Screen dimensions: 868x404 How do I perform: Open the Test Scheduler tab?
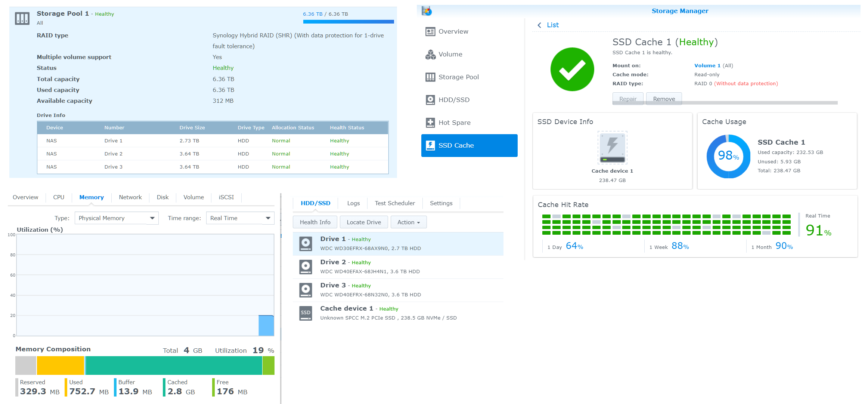[394, 203]
